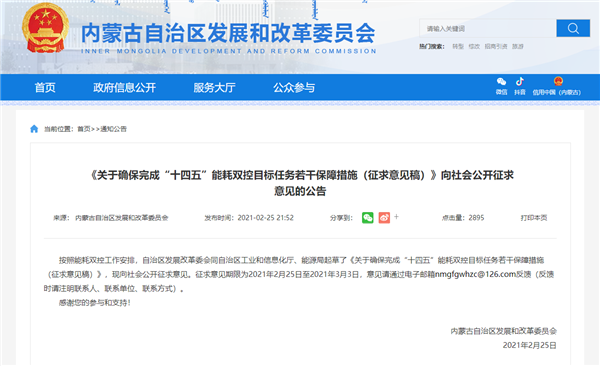Click the article headline text
The image size is (600, 366).
click(x=300, y=183)
